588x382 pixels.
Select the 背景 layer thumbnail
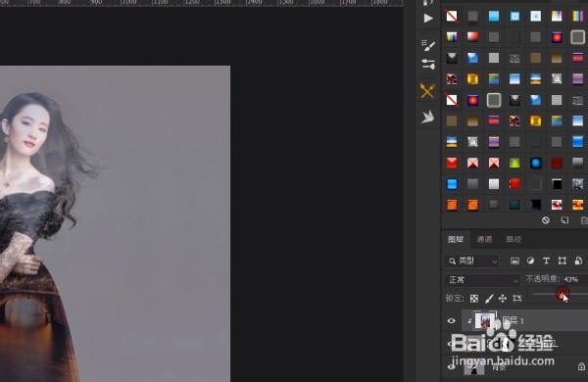coord(473,367)
